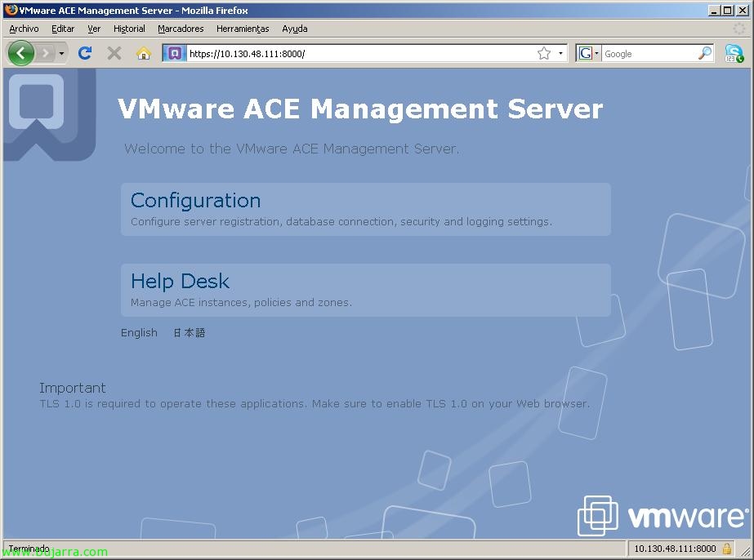754x560 pixels.
Task: Open the Editar menu
Action: 63,29
